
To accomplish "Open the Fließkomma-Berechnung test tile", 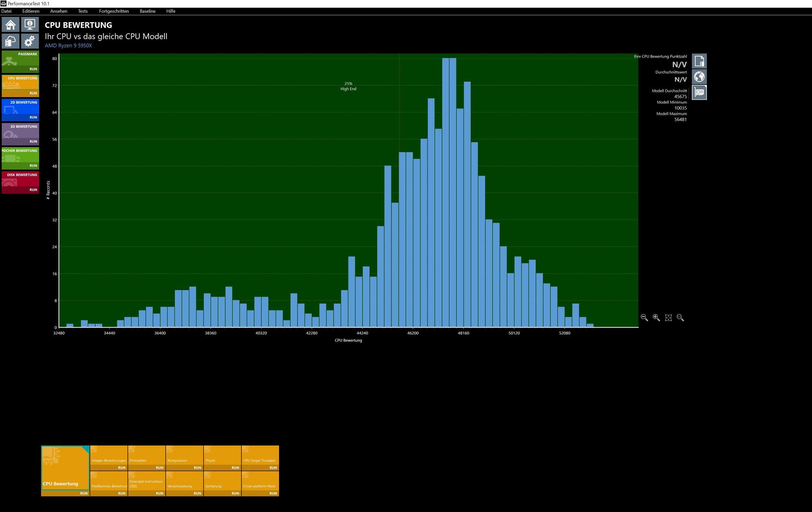I will tap(109, 481).
